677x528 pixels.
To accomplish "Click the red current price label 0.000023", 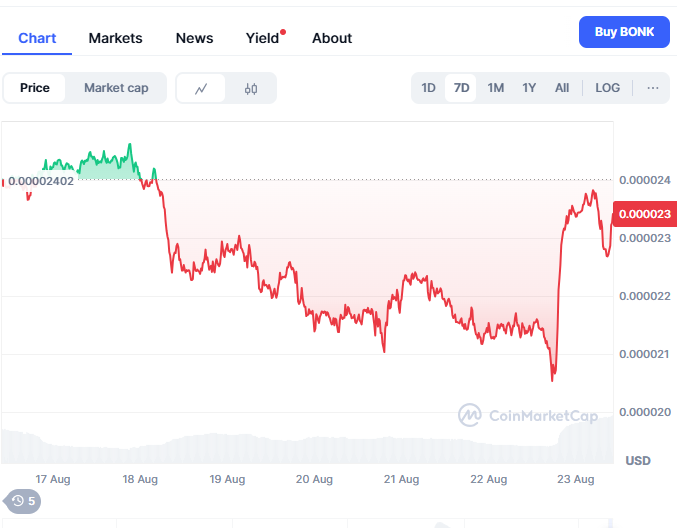I will point(647,213).
